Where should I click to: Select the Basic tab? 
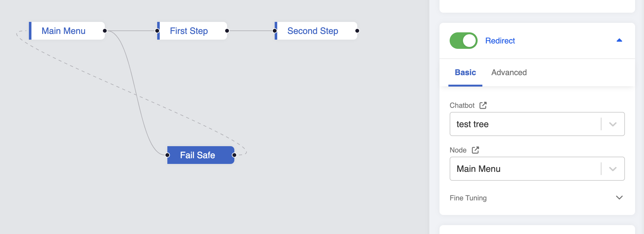pyautogui.click(x=465, y=73)
